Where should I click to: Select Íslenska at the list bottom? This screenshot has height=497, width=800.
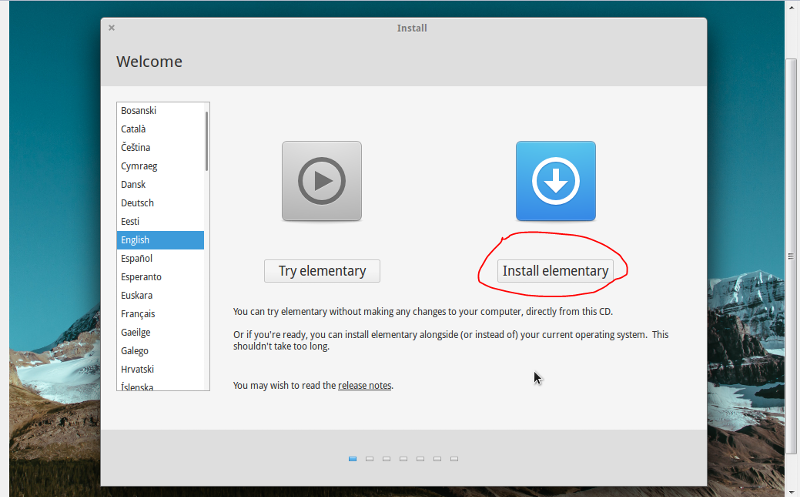pos(160,386)
